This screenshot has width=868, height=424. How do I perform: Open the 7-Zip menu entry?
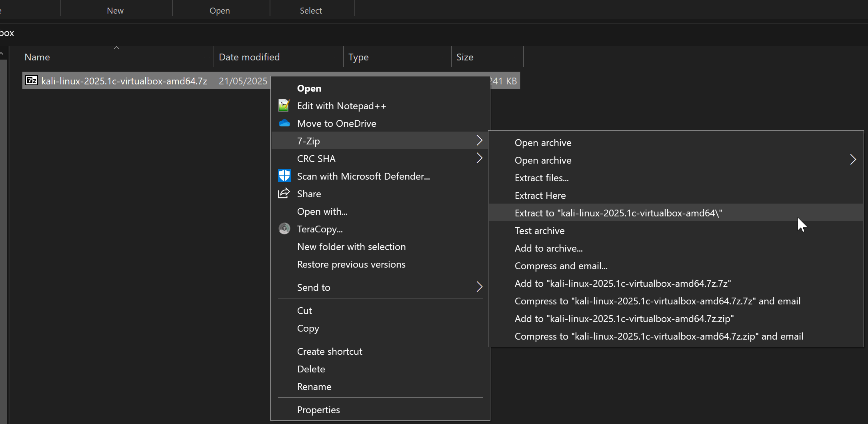point(379,140)
